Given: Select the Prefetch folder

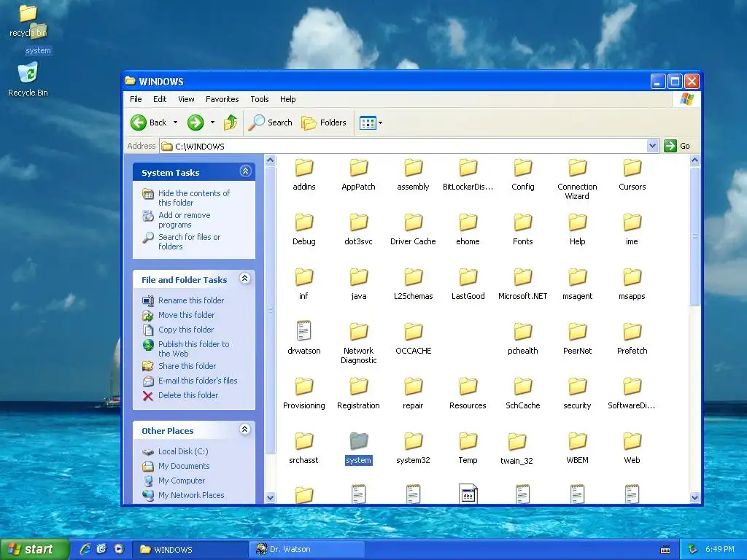Looking at the screenshot, I should [x=632, y=338].
